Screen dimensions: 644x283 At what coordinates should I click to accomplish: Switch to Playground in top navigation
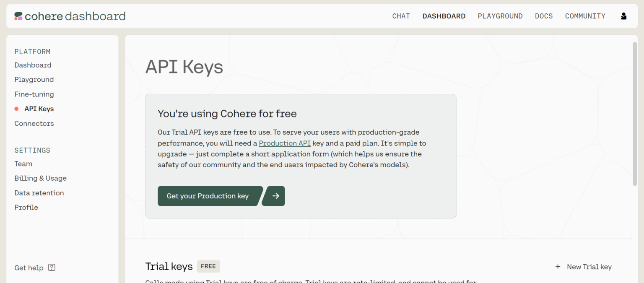click(500, 16)
